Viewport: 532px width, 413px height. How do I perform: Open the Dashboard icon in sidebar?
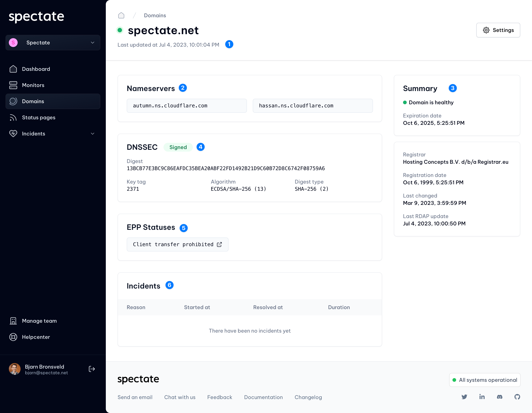pos(13,69)
